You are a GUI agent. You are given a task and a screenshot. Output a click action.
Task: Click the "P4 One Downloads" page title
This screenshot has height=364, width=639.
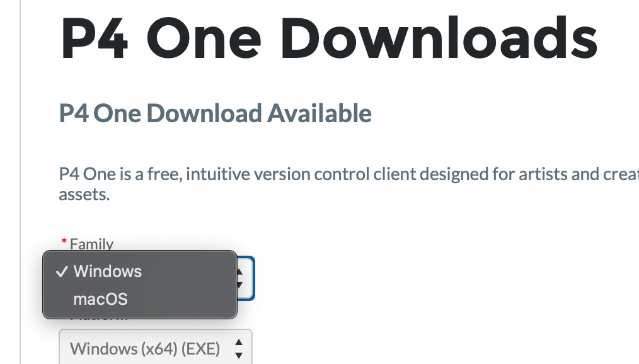[329, 38]
